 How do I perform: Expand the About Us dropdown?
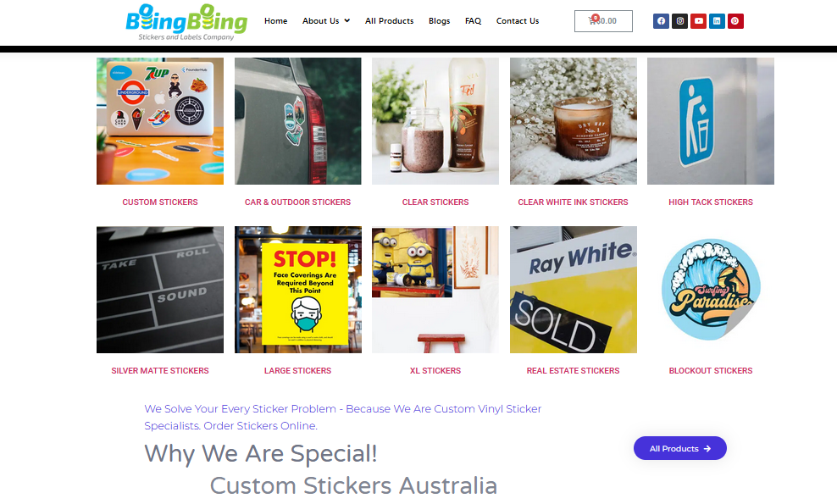click(325, 21)
